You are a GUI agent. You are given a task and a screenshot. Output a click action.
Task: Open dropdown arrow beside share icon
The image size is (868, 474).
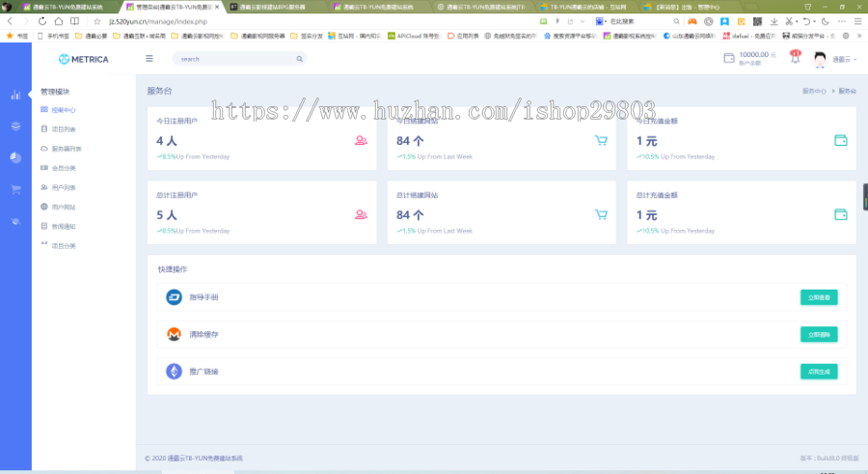tap(583, 21)
